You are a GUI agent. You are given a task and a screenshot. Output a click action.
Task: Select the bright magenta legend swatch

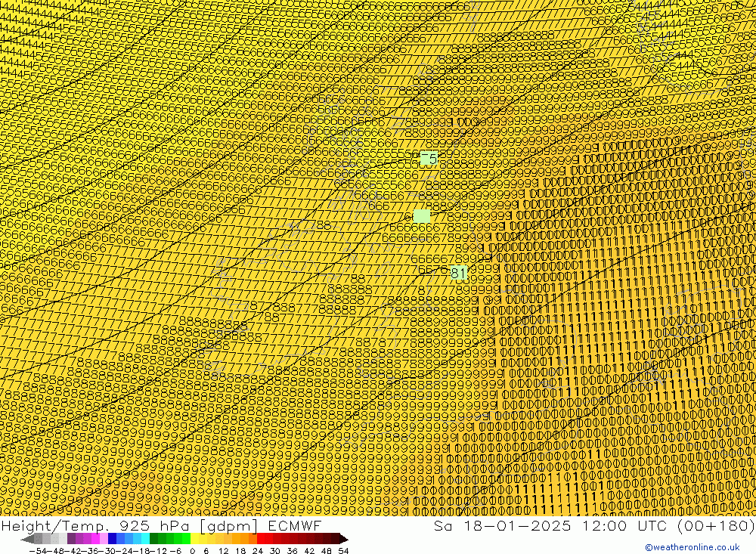coord(95,539)
